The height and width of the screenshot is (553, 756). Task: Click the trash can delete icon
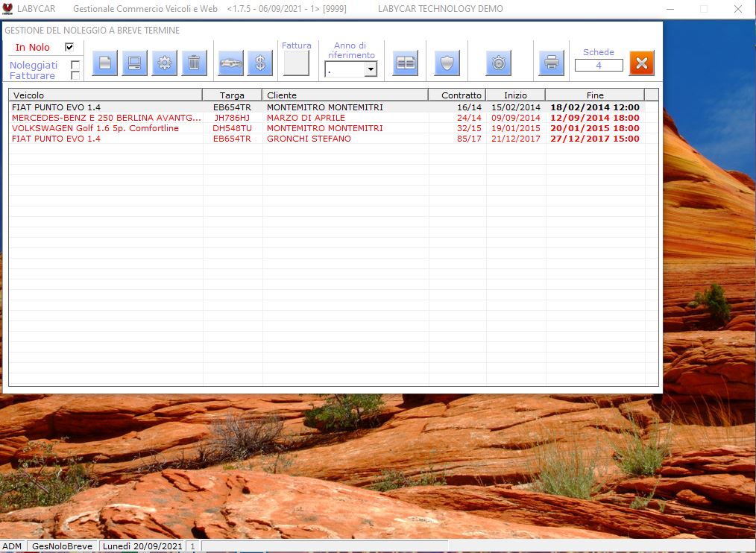[195, 63]
